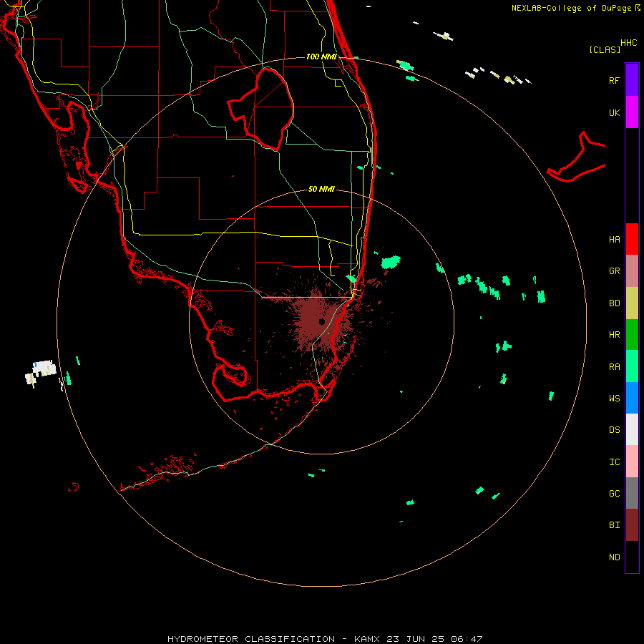Click the RA light green legend swatch
This screenshot has width=644, height=644.
[x=632, y=366]
